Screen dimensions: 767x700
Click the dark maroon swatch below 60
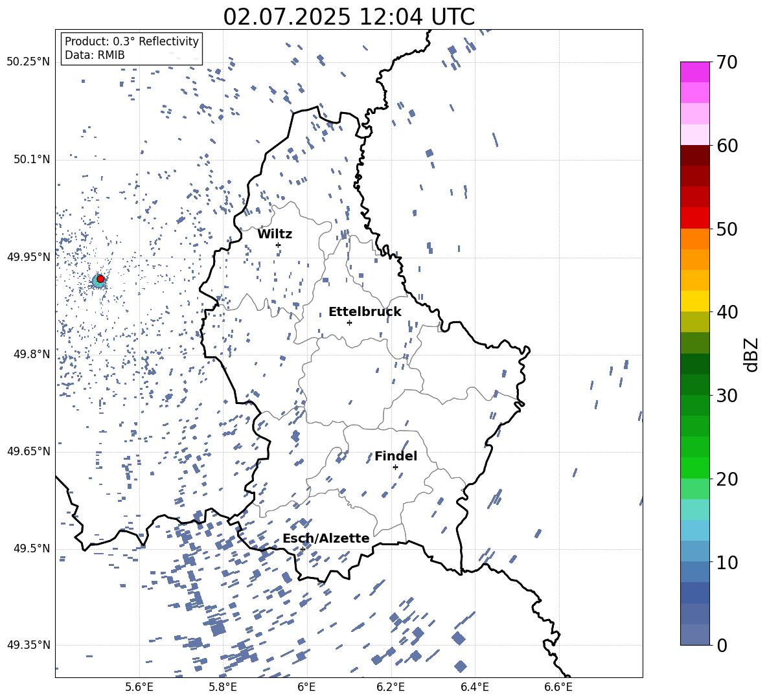tap(695, 155)
